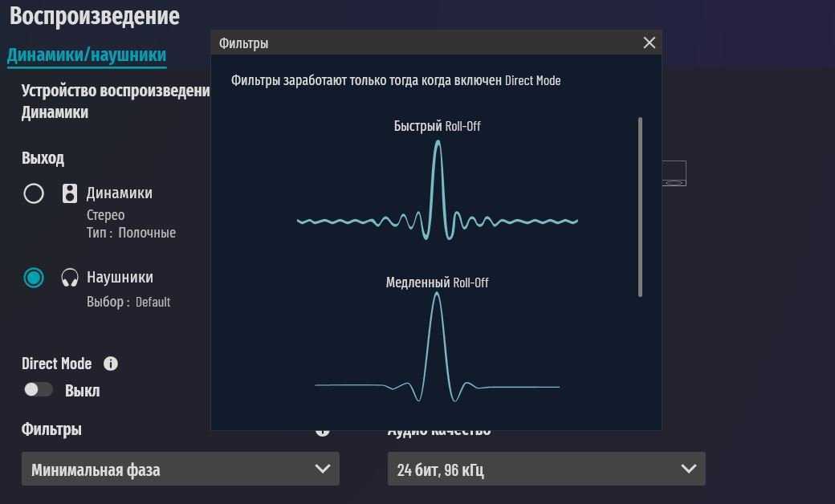Click the Выбор: Default headphone option

coord(128,303)
